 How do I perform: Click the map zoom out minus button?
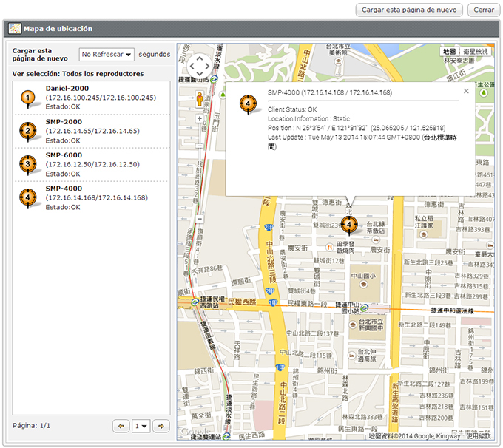click(x=199, y=219)
